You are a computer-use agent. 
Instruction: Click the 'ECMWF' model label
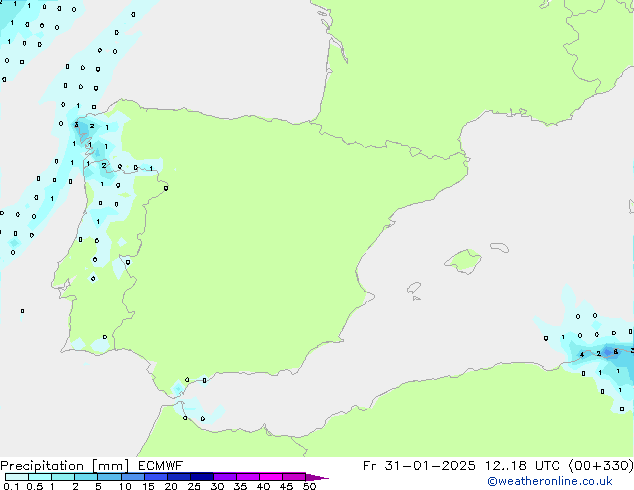point(160,466)
